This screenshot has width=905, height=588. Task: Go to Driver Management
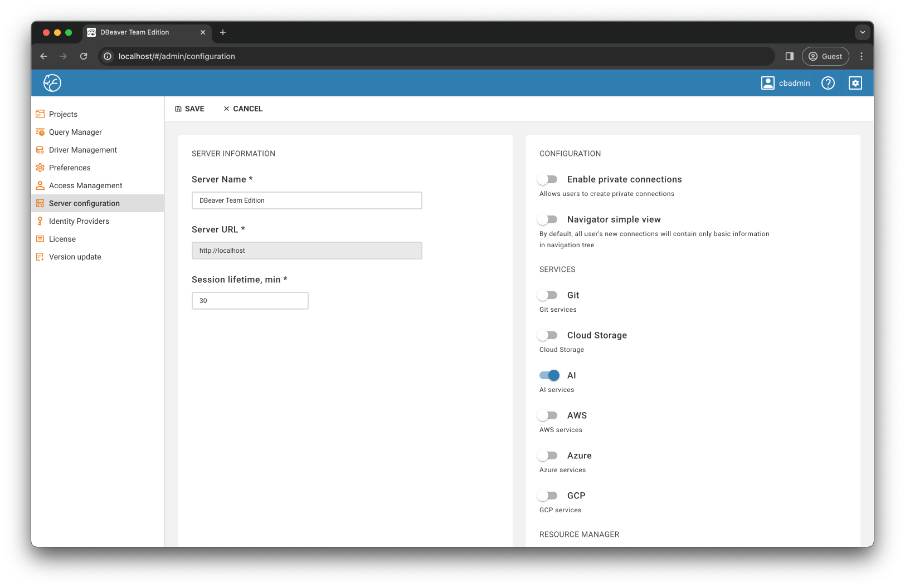(98, 150)
